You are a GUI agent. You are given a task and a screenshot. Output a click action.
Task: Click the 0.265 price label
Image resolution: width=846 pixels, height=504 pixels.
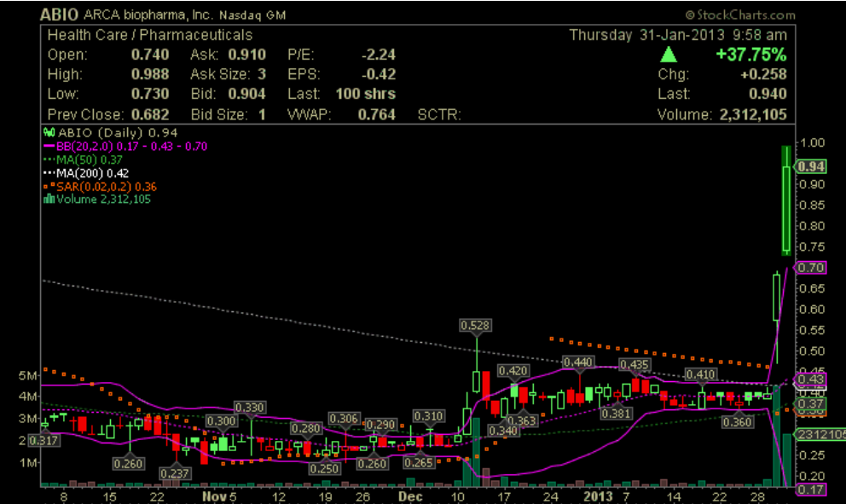419,462
